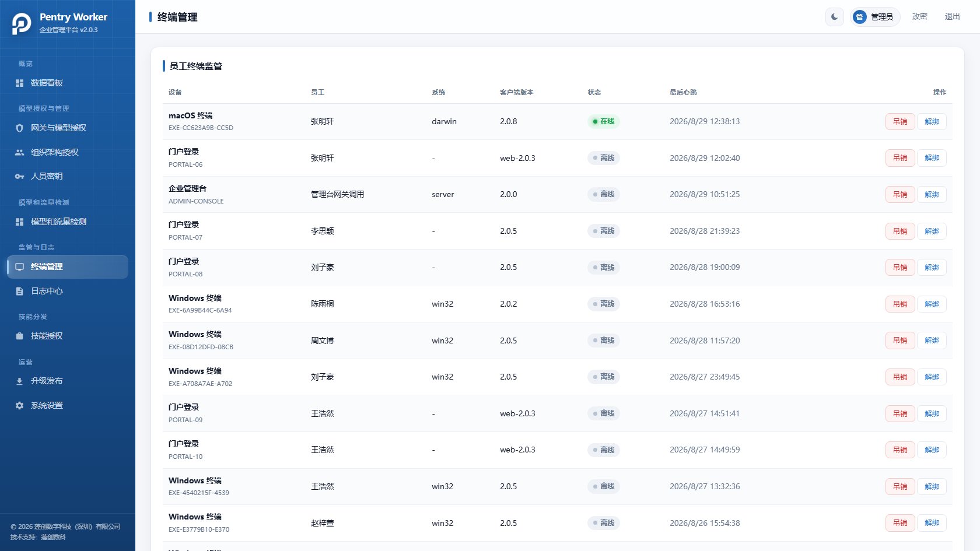This screenshot has width=980, height=551.
Task: Click the Pentry Worker logo icon
Action: click(x=22, y=23)
